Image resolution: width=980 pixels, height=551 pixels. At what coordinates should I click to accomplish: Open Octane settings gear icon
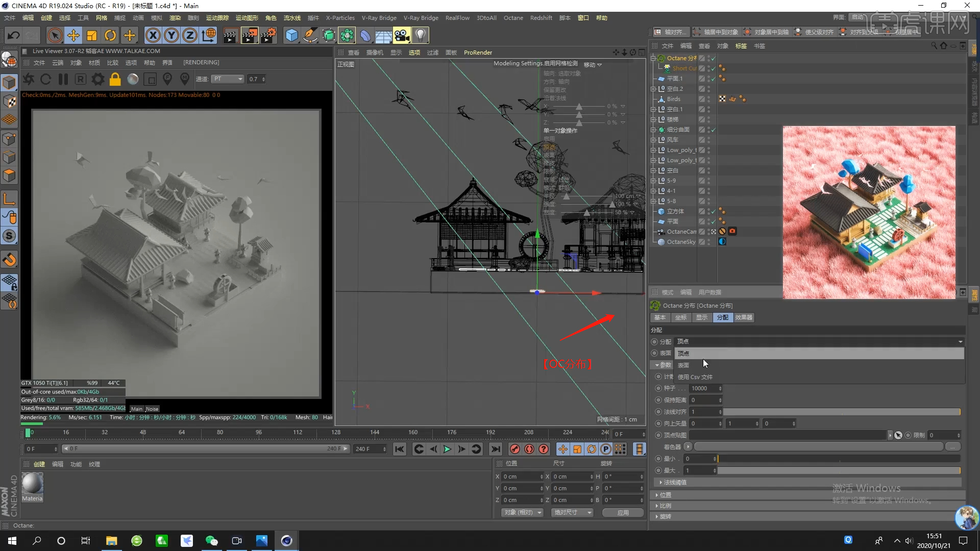98,79
